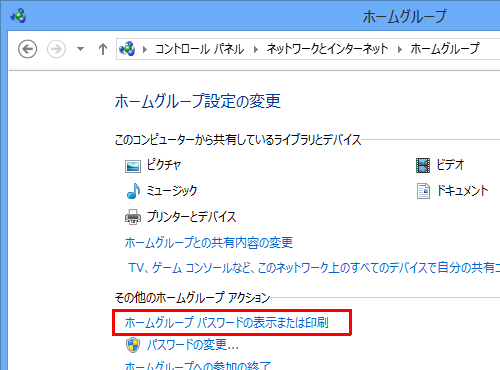Go up one level with Up arrow
Viewport: 500px width, 370px height.
point(103,49)
